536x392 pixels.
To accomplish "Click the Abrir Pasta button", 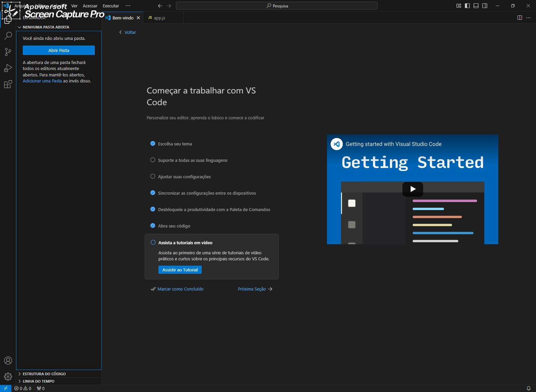I will coord(59,50).
